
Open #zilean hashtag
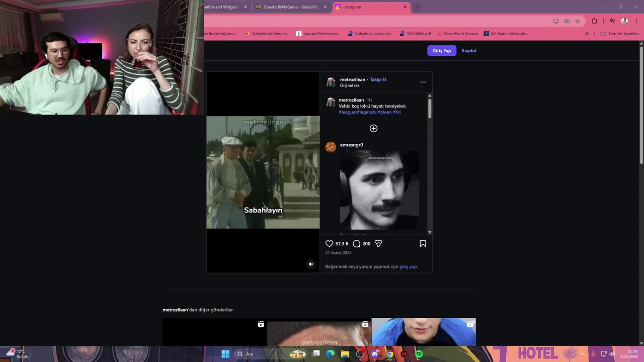384,112
